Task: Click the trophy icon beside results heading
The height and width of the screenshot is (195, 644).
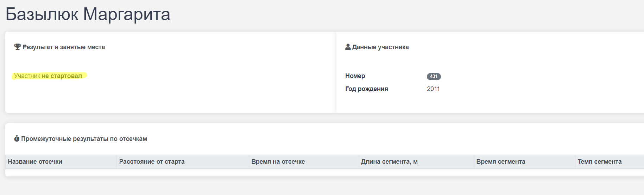Action: (17, 47)
